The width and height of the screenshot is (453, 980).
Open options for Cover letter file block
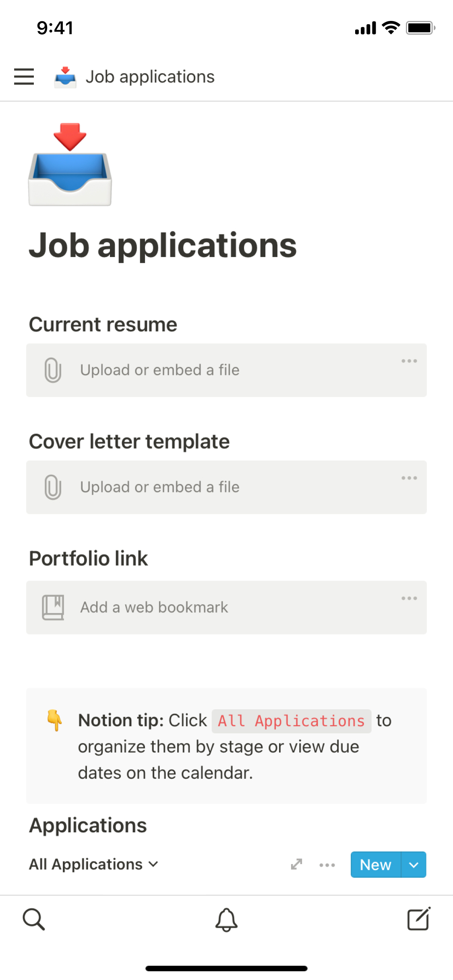(409, 478)
